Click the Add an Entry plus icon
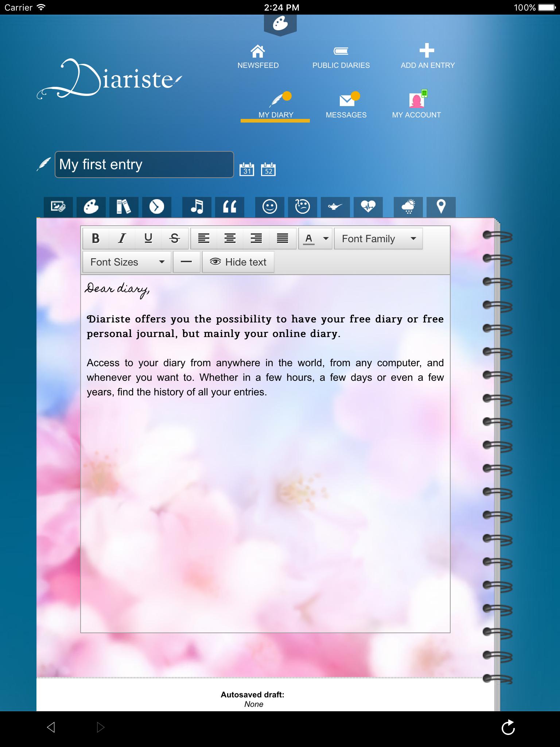 (x=427, y=51)
